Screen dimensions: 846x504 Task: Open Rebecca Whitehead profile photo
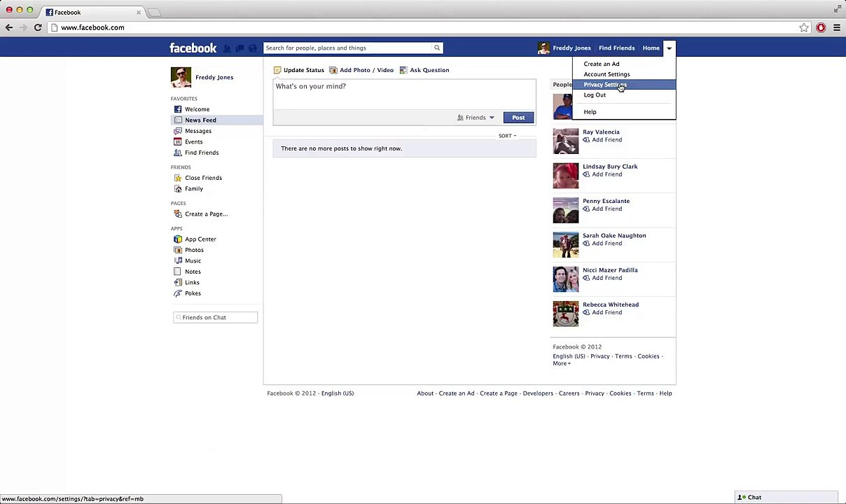(x=566, y=314)
